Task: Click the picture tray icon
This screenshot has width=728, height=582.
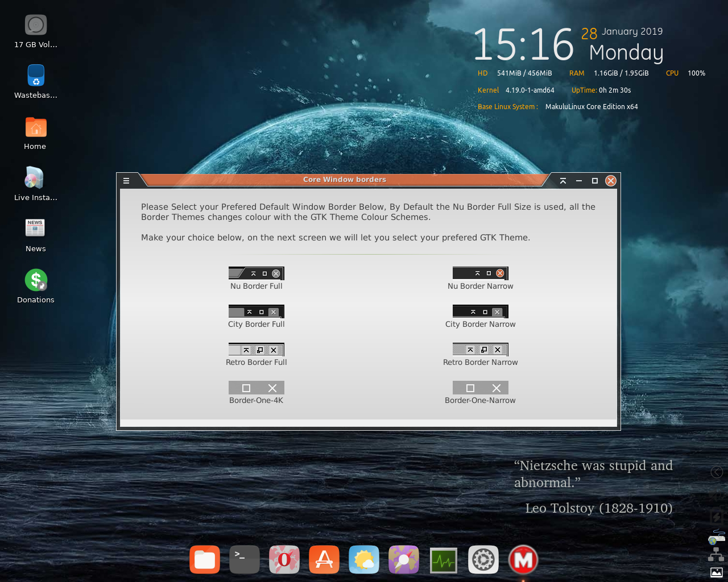Action: (717, 572)
